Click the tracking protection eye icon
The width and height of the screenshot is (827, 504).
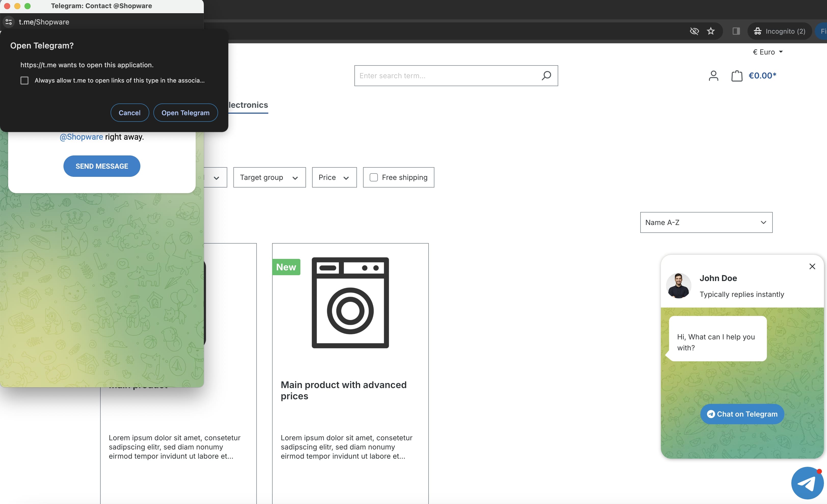coord(694,31)
